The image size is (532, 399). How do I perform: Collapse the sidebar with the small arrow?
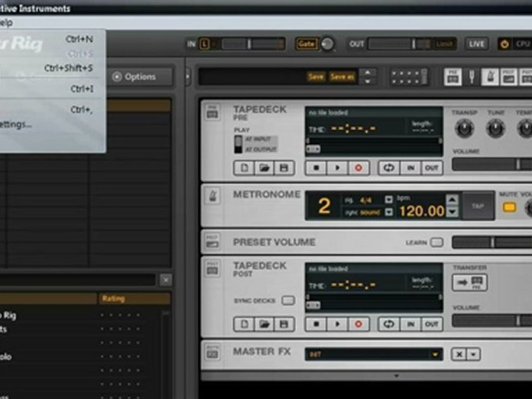[x=188, y=76]
